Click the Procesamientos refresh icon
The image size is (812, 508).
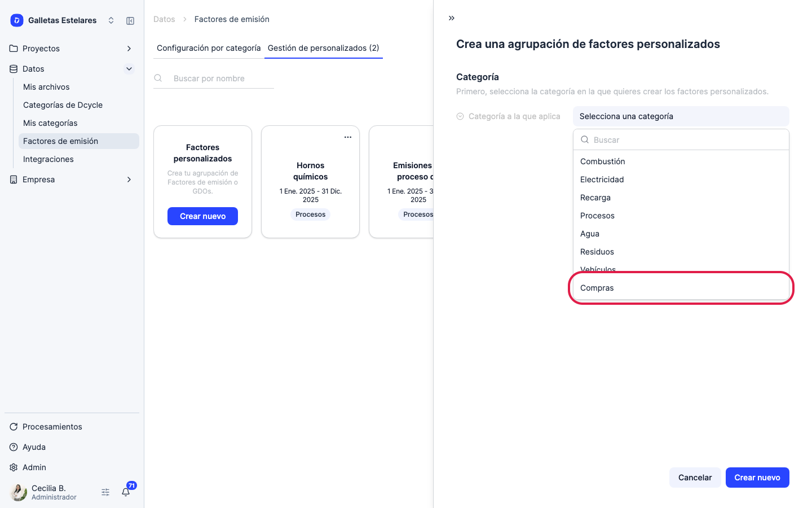(x=14, y=427)
